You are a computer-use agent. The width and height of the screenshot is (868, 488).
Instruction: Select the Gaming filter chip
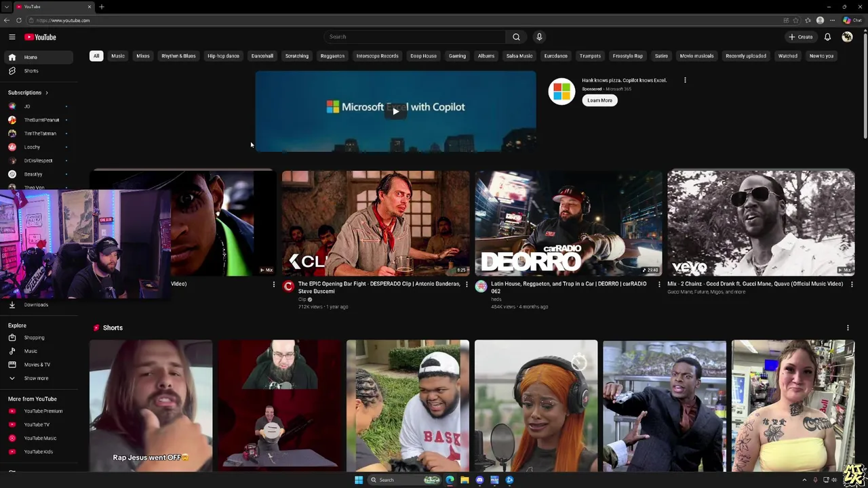pos(457,56)
